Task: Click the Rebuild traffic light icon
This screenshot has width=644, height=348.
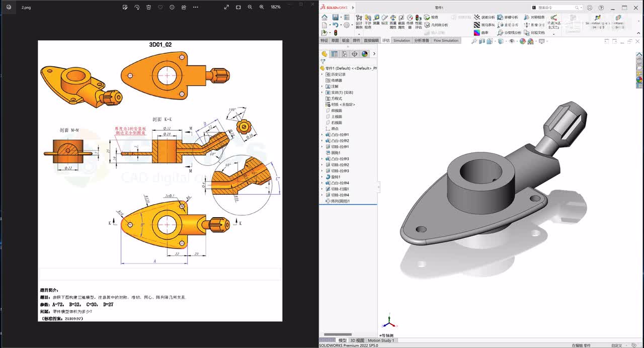Action: tap(336, 33)
